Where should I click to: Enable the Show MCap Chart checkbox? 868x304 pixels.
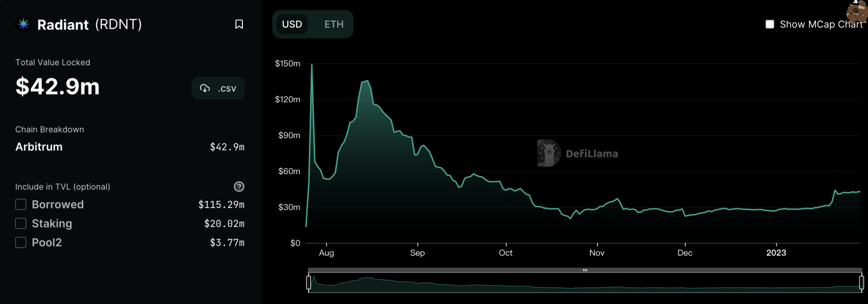click(x=770, y=24)
